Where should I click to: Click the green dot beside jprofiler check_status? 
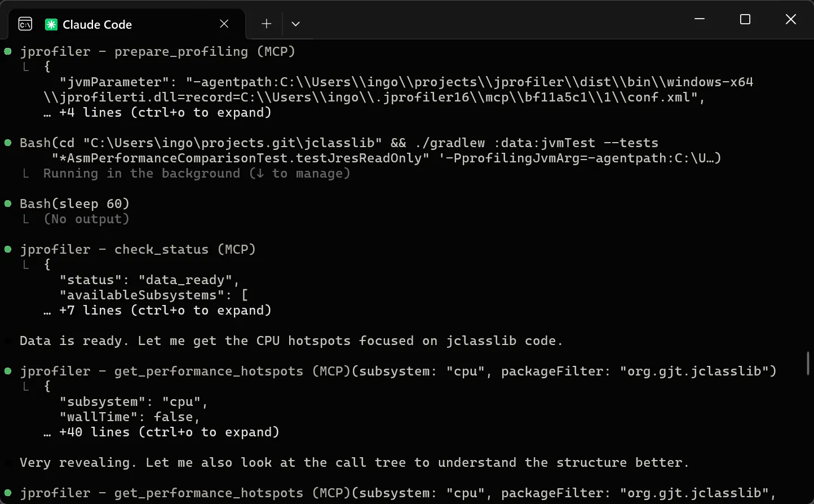[8, 249]
